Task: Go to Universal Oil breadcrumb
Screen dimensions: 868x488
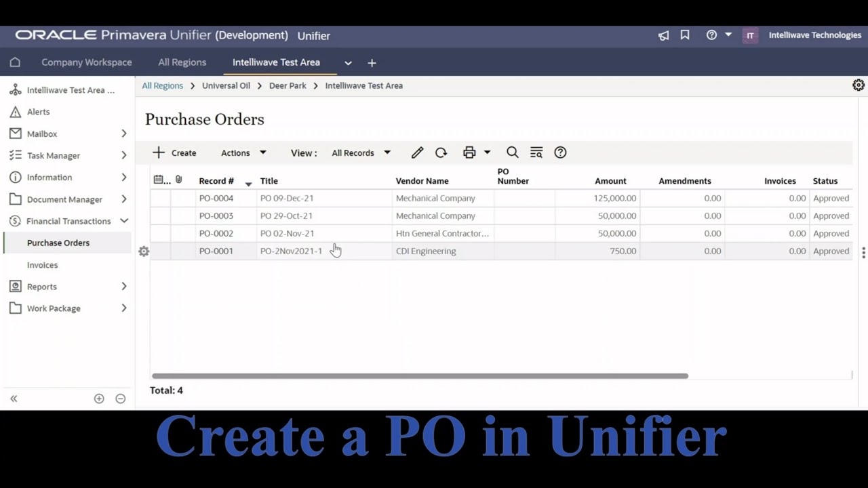Action: tap(226, 85)
